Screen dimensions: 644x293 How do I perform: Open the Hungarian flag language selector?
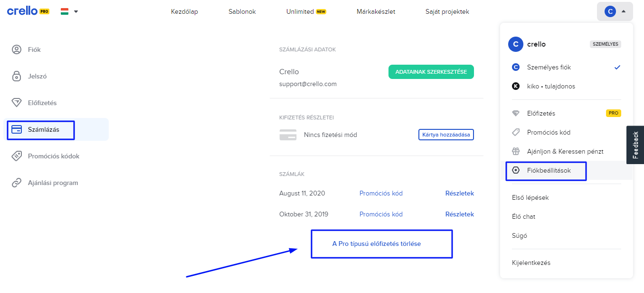pyautogui.click(x=69, y=11)
